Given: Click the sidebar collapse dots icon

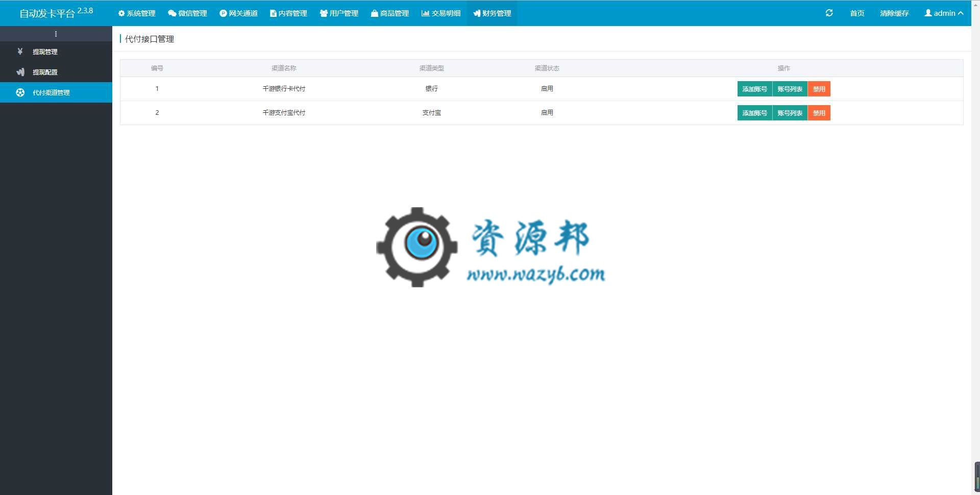Looking at the screenshot, I should (x=56, y=34).
